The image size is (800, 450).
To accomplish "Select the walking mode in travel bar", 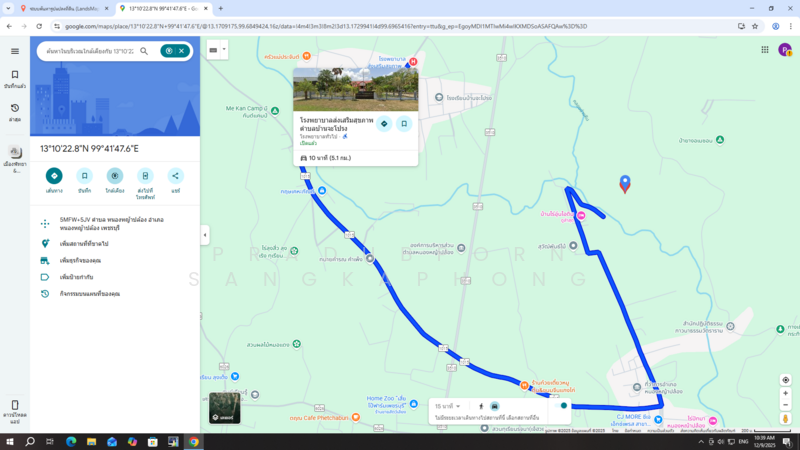I will tap(481, 406).
